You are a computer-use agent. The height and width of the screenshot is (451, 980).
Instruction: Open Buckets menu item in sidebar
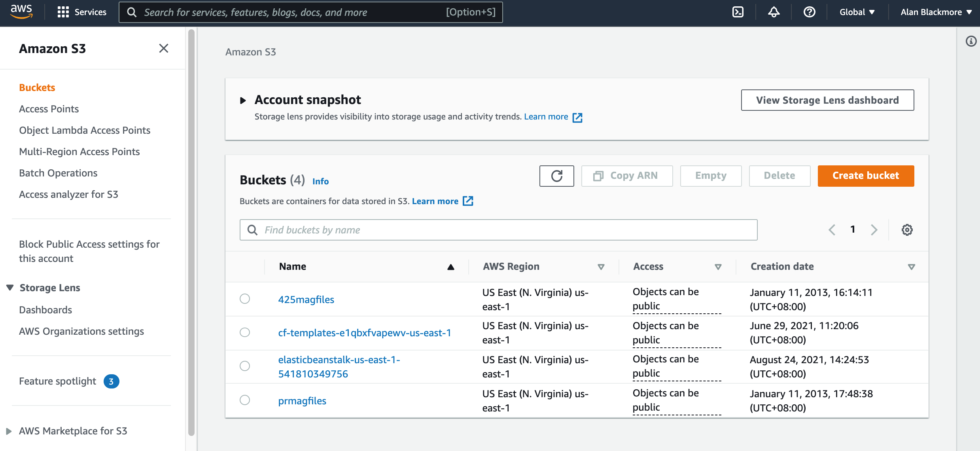coord(37,87)
